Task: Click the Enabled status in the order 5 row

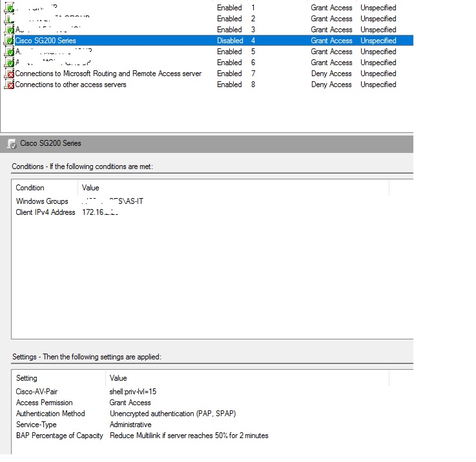Action: coord(229,52)
